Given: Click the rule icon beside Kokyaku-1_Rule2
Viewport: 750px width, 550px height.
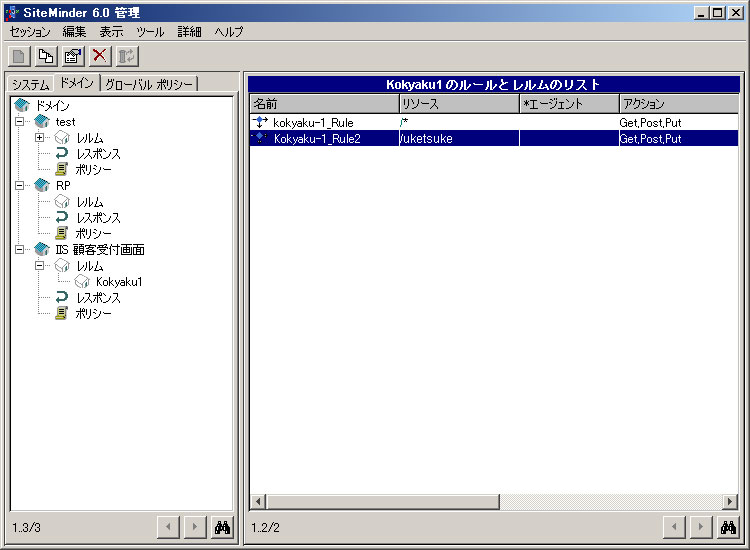Looking at the screenshot, I should point(260,138).
